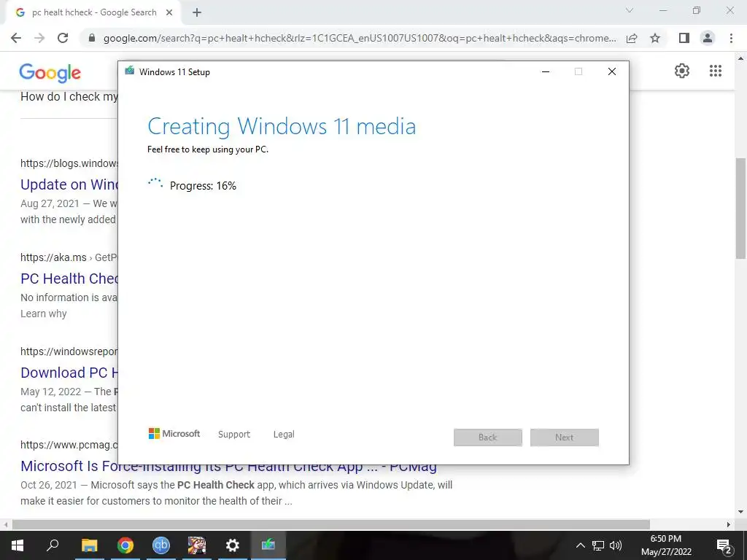The width and height of the screenshot is (747, 560).
Task: Bookmark this page with star icon
Action: 655,38
